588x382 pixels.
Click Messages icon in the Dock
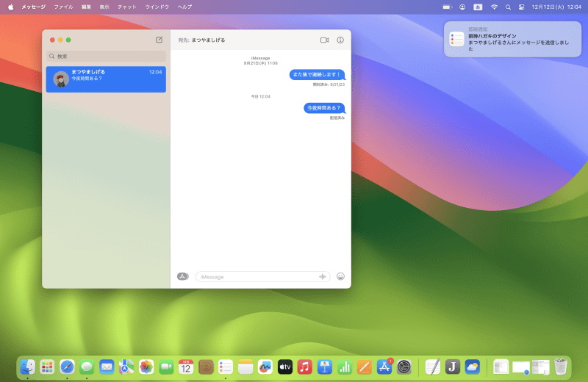click(87, 367)
